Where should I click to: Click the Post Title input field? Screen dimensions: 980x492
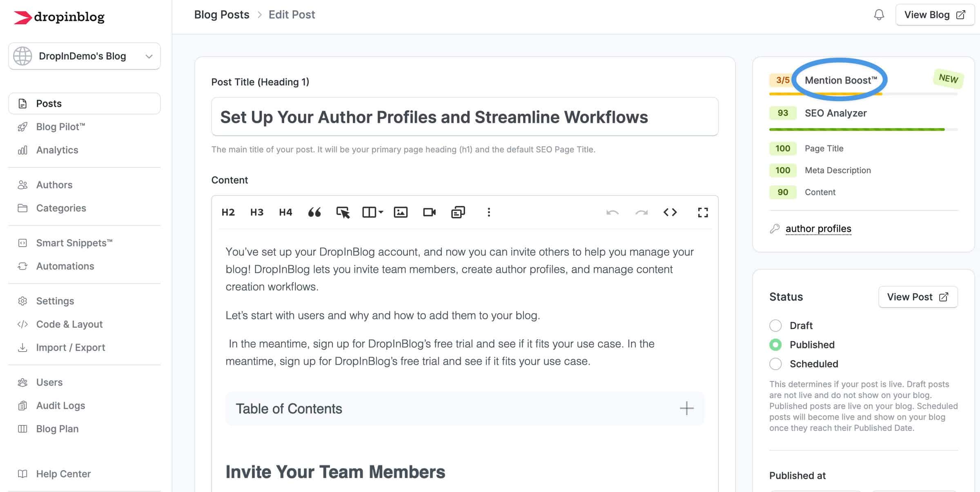465,117
